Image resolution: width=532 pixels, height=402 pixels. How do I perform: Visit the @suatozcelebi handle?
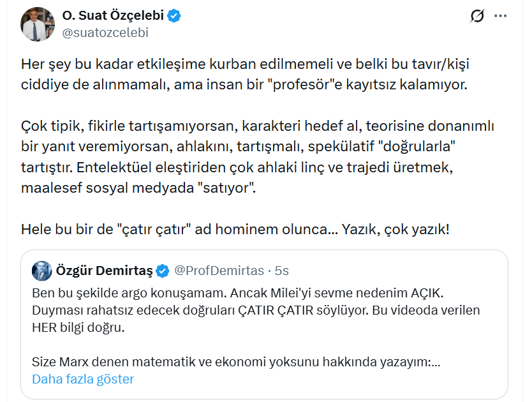click(105, 33)
